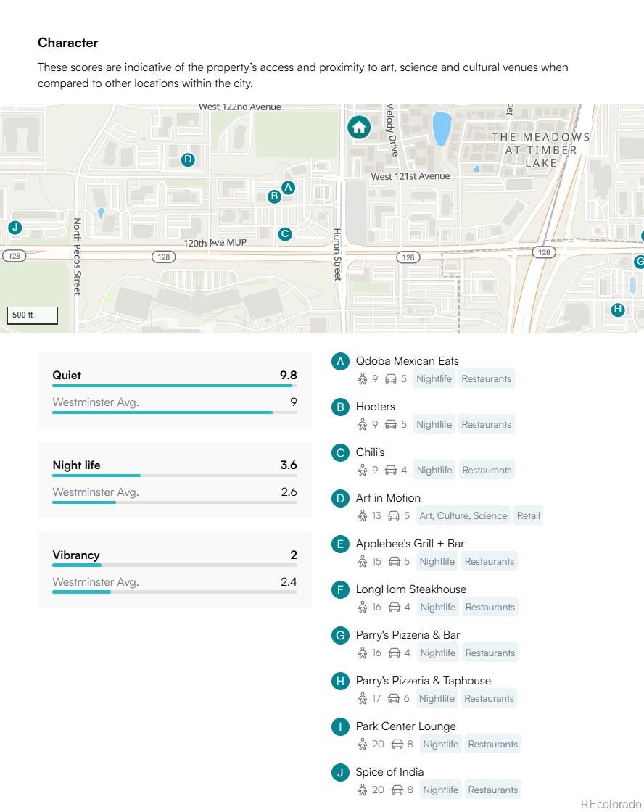Open the Applebee's Grill + Bar listing

pos(410,543)
